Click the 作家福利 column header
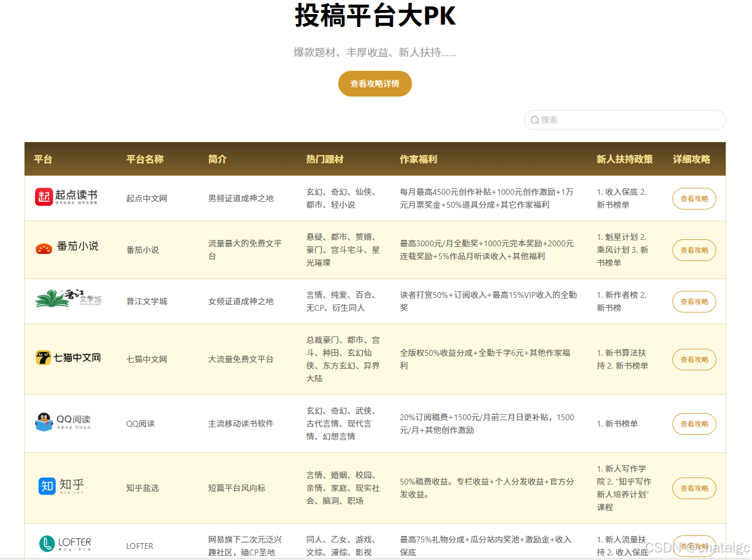The image size is (752, 560). (x=418, y=159)
